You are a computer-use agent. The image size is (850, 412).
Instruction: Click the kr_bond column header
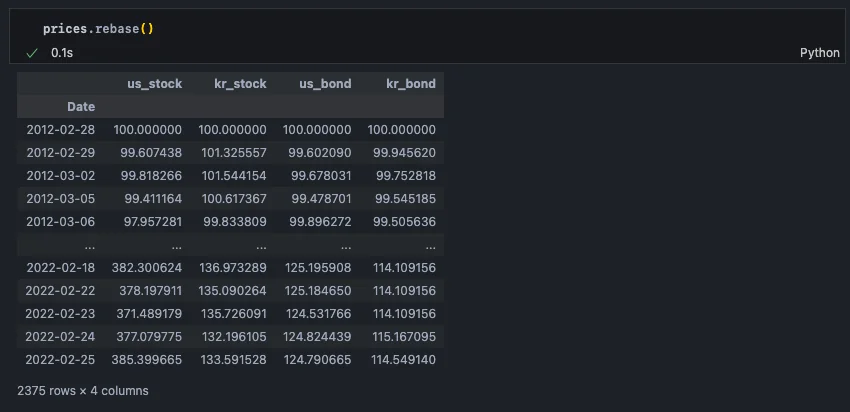(411, 84)
